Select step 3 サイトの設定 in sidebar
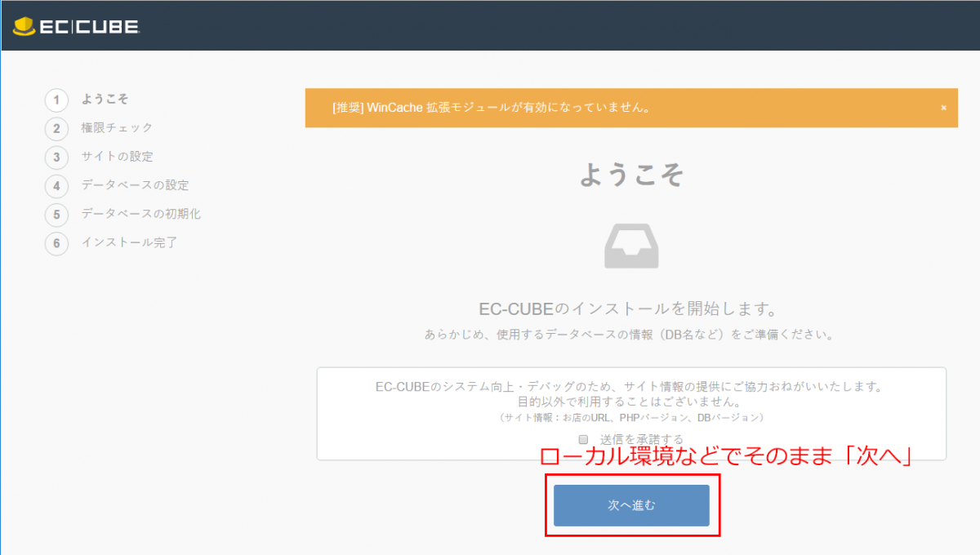 (x=99, y=157)
